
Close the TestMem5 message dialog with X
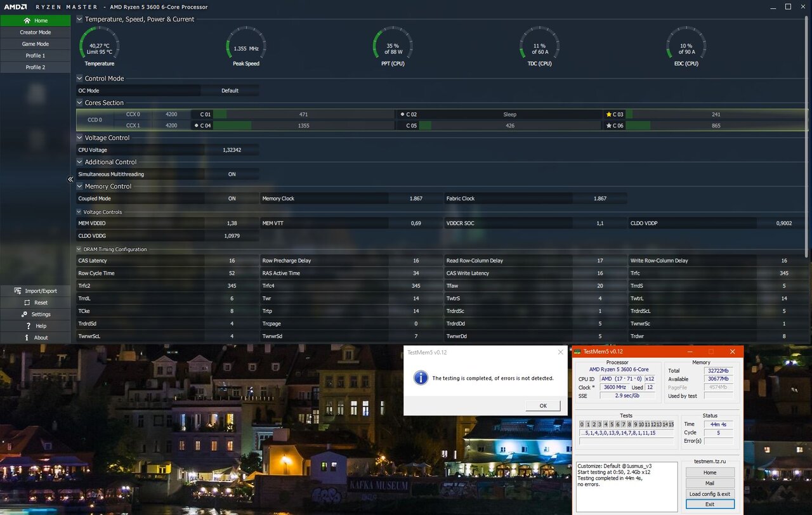coord(560,352)
